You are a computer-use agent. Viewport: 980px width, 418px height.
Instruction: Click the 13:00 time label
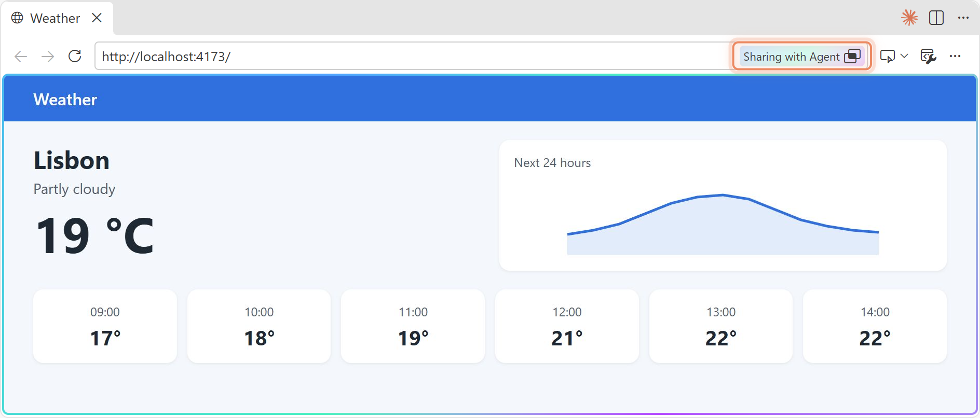721,312
